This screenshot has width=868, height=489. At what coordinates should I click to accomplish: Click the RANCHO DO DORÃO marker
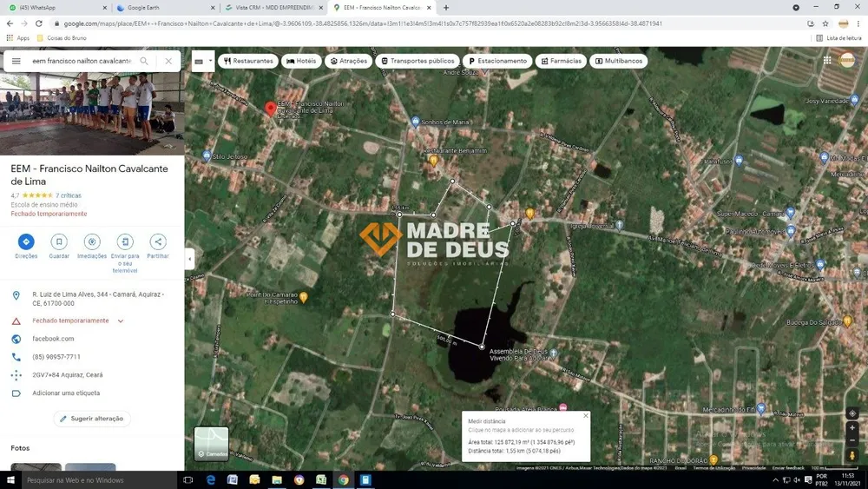coord(713,460)
